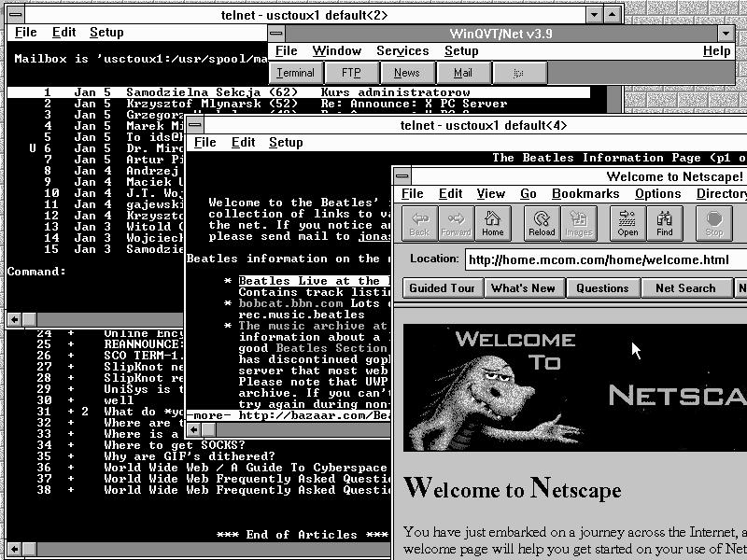This screenshot has width=747, height=560.
Task: Click left scroll arrow in telnet default<2> window
Action: coord(15,319)
